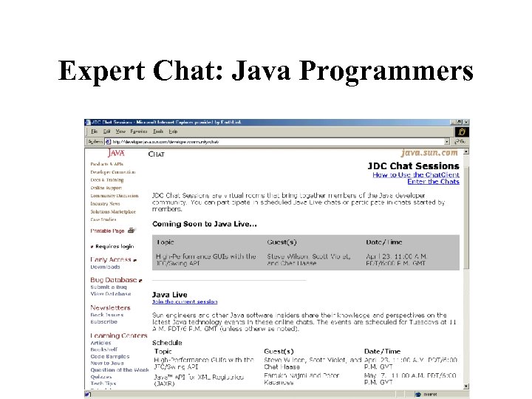Viewport: 532px width, 399px height.
Task: Open Submit a Bug link
Action: tap(109, 287)
